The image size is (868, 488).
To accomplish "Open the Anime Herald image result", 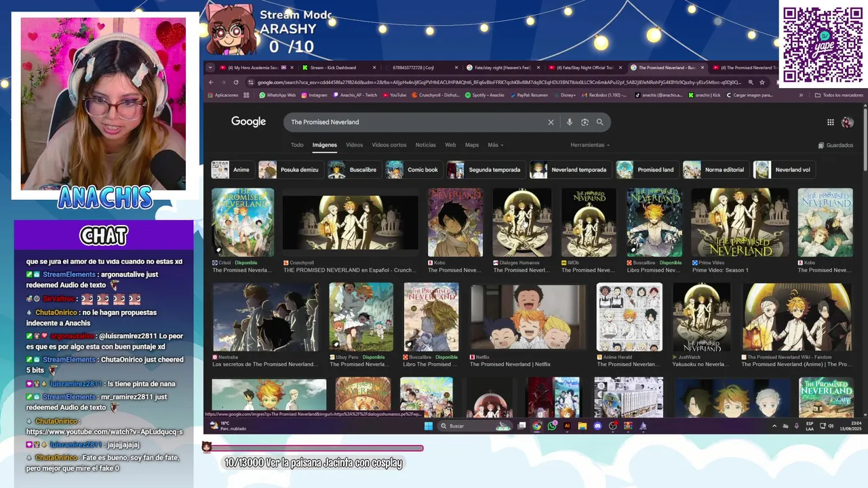I will tap(629, 317).
